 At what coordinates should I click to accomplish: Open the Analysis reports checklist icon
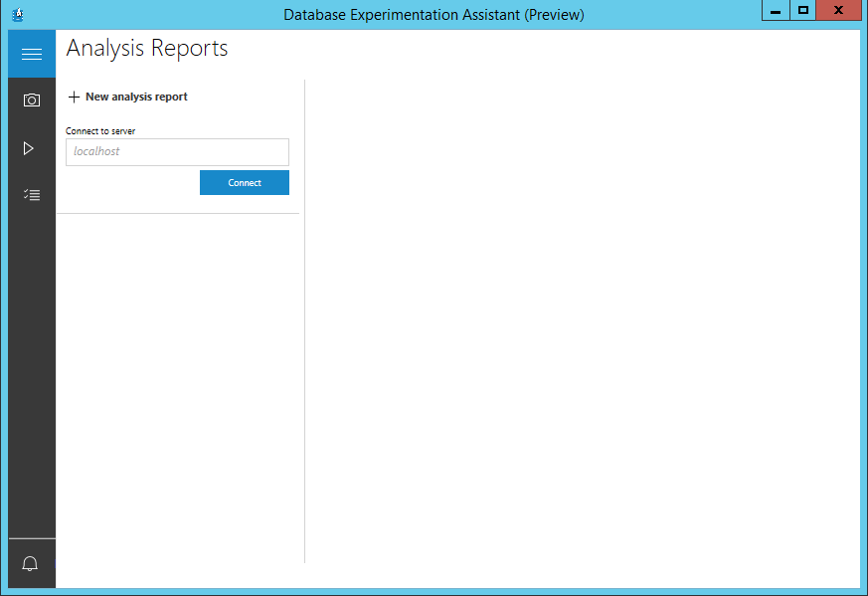pyautogui.click(x=32, y=195)
